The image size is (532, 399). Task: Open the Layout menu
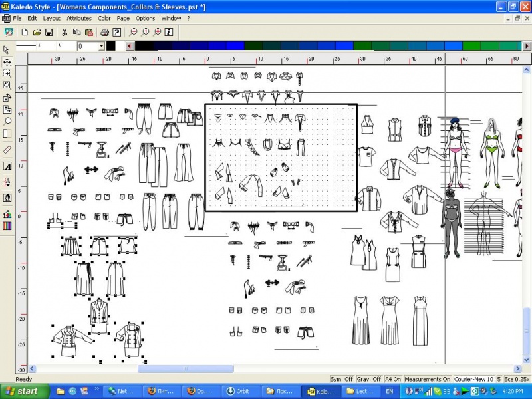coord(52,18)
